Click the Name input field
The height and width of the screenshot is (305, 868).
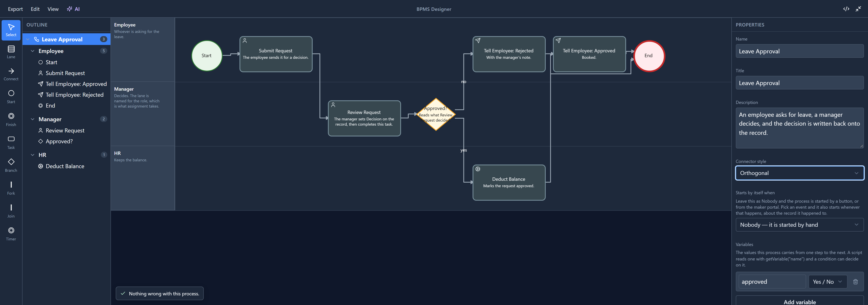click(x=799, y=51)
